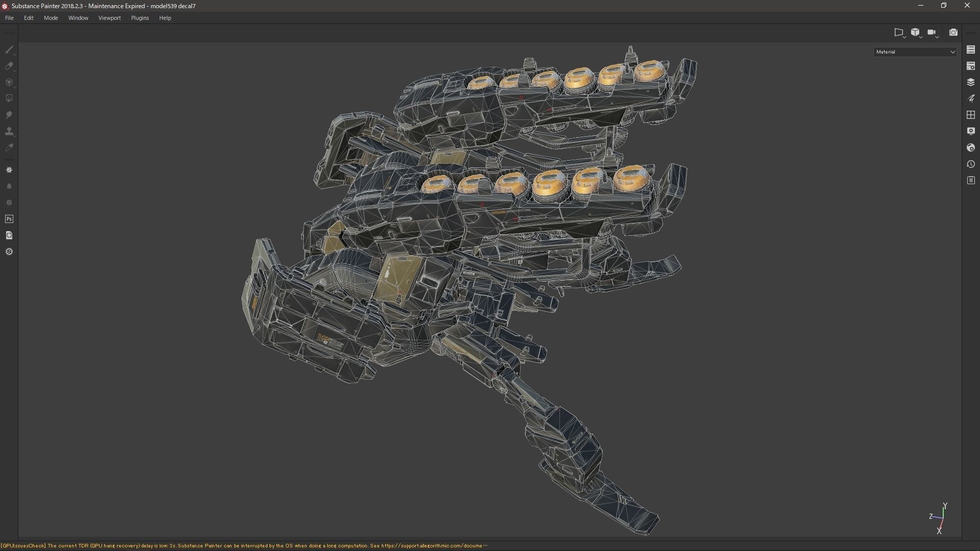Open the Display Settings panel

click(x=971, y=131)
